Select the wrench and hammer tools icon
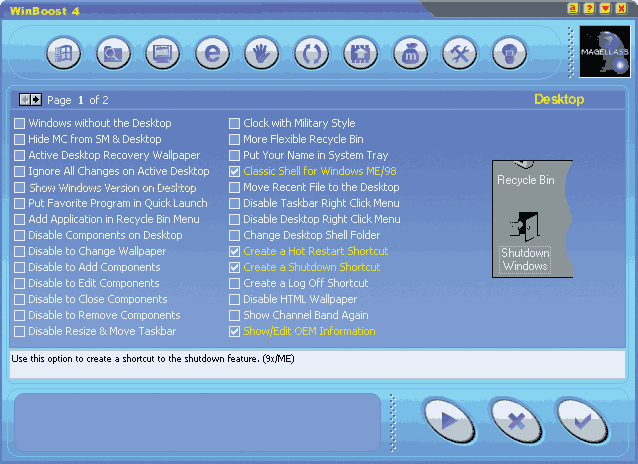Image resolution: width=638 pixels, height=464 pixels. [459, 52]
